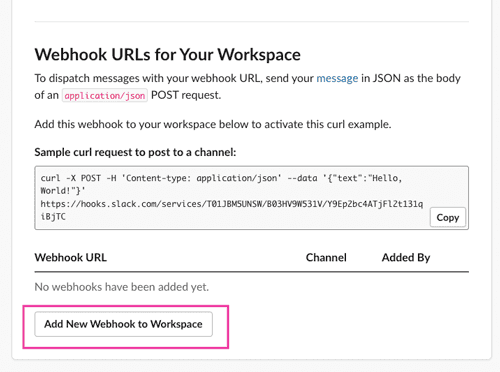
Task: Click 'Add this webhook to your workspace' sentence
Action: [213, 124]
